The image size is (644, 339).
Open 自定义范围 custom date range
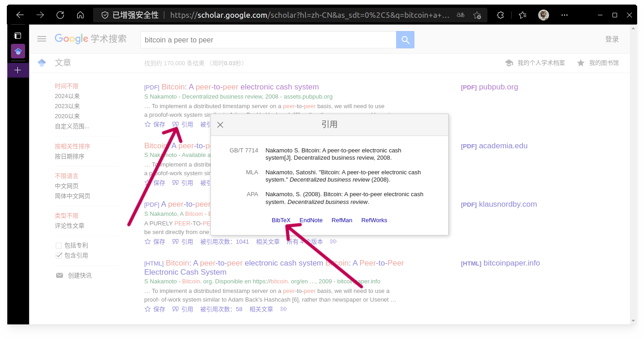coord(72,126)
